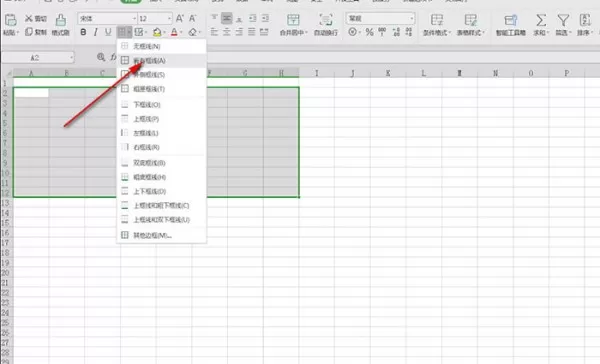600x364 pixels.
Task: Apply the yellow fill color bucket
Action: coord(157,32)
